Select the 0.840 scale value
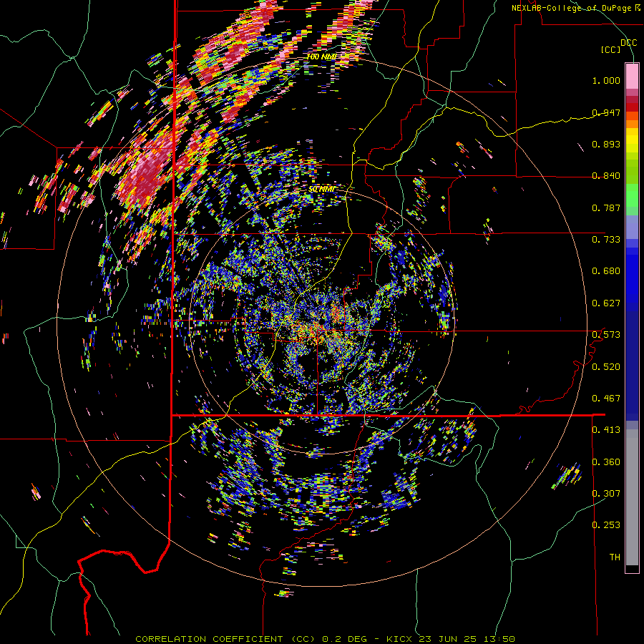 point(606,176)
